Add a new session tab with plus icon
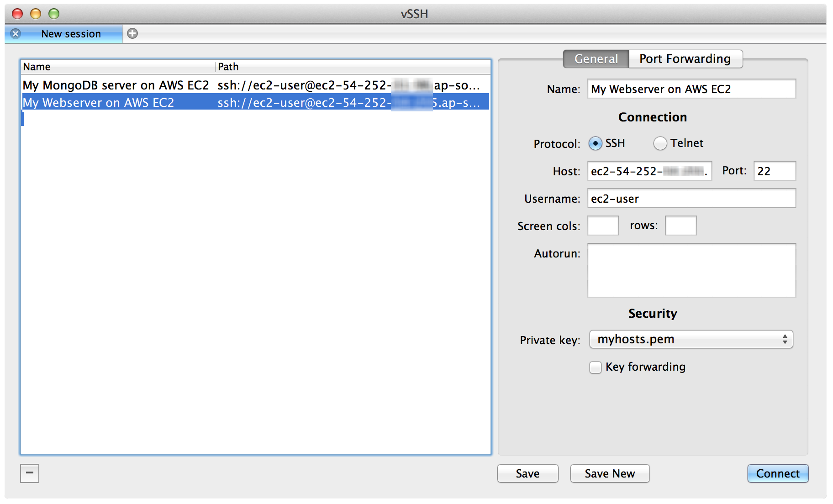Image resolution: width=833 pixels, height=504 pixels. [132, 33]
